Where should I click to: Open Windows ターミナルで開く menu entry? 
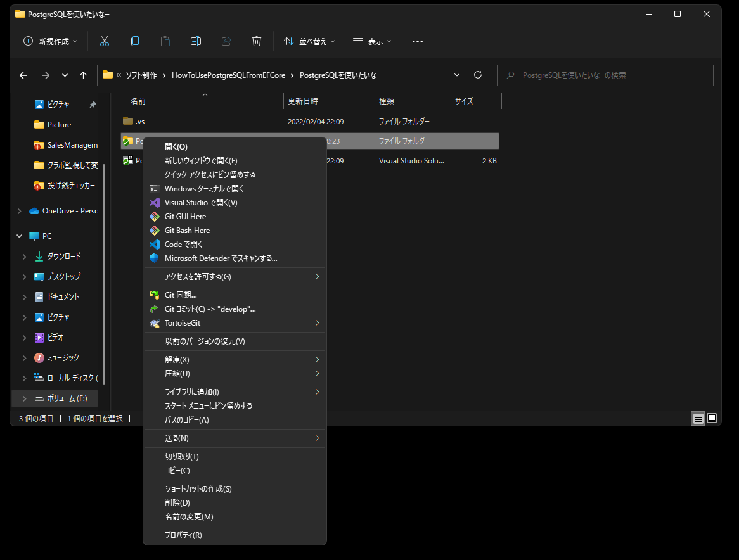pos(235,188)
